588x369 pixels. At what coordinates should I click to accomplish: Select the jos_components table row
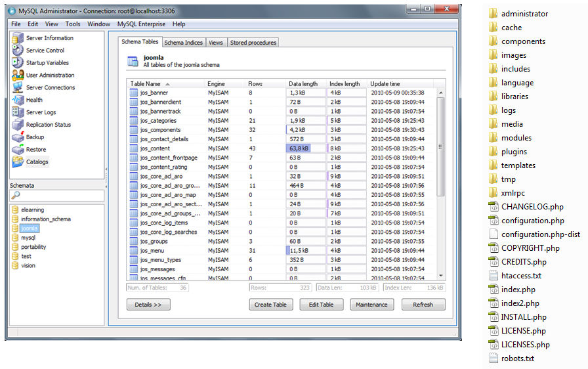pos(283,130)
